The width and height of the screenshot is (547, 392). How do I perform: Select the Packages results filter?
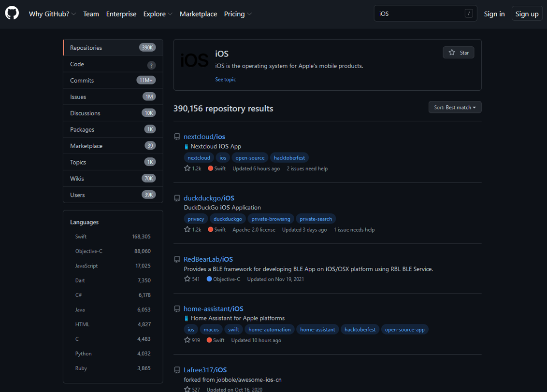pos(113,130)
